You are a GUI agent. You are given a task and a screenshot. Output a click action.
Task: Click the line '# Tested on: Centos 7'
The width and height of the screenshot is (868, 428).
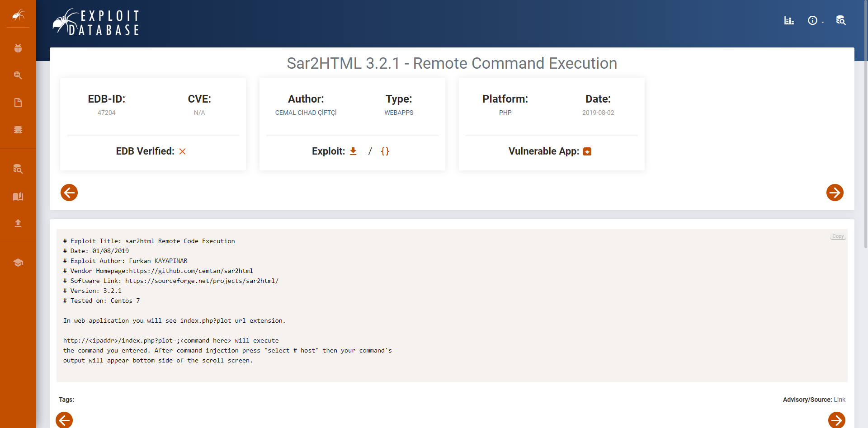tap(102, 301)
